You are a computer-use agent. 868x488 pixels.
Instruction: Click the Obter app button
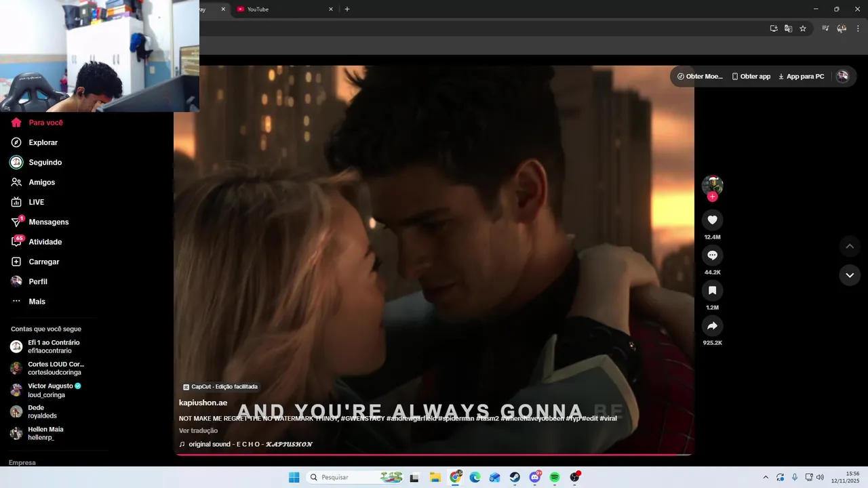pos(751,77)
